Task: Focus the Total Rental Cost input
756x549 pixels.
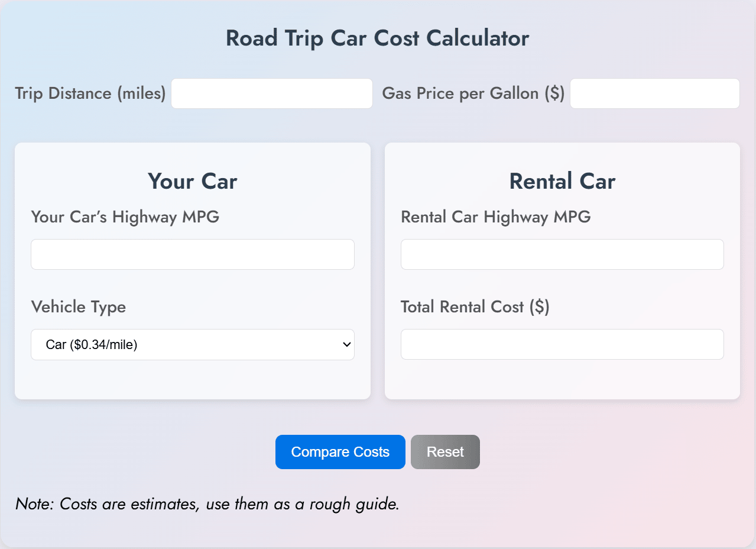Action: tap(562, 344)
